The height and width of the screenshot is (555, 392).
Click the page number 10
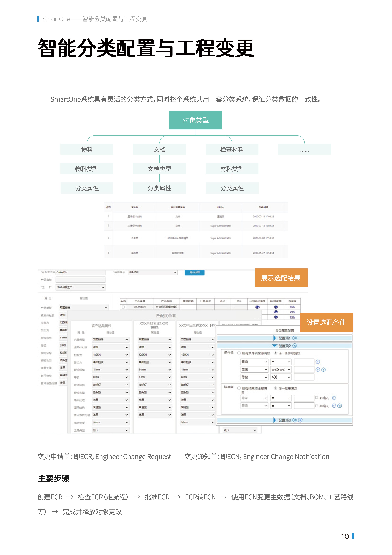(345, 536)
